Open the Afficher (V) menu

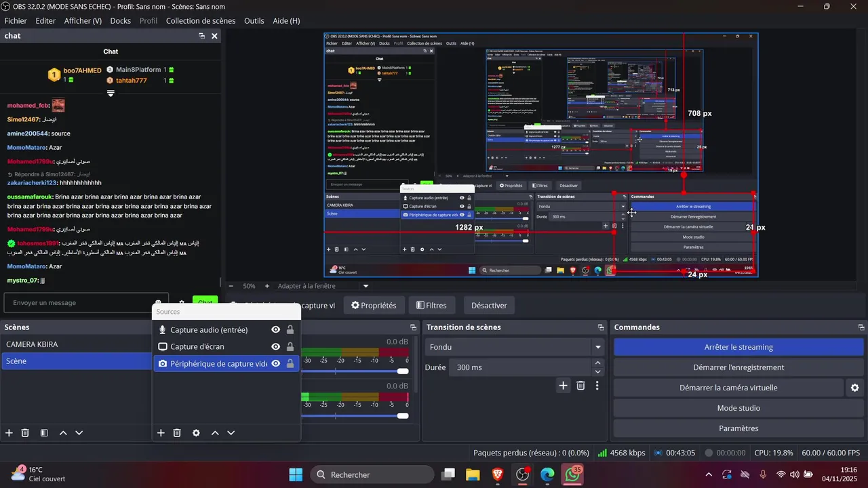coord(83,21)
